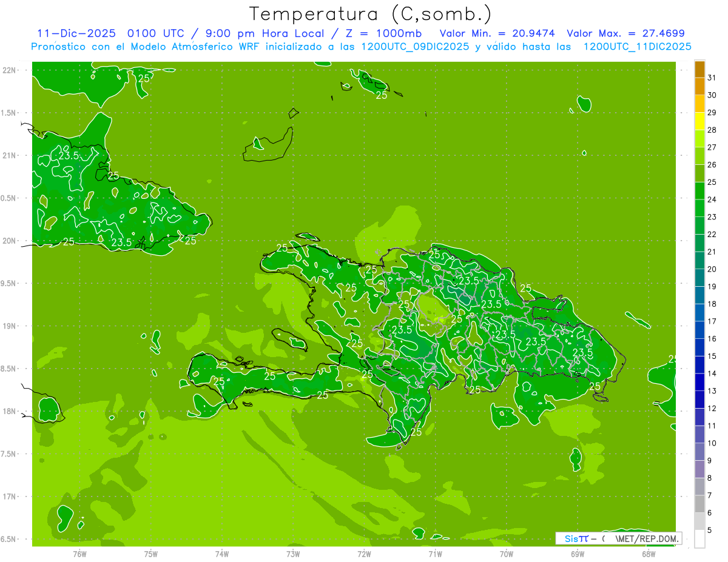Image resolution: width=728 pixels, height=562 pixels.
Task: Click the '71W' longitude axis label
Action: [x=435, y=554]
